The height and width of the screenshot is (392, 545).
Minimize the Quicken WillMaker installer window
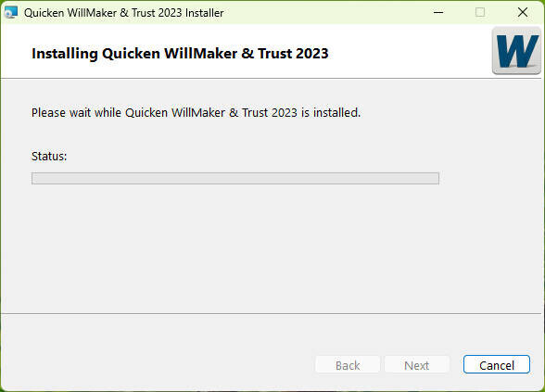click(x=438, y=13)
